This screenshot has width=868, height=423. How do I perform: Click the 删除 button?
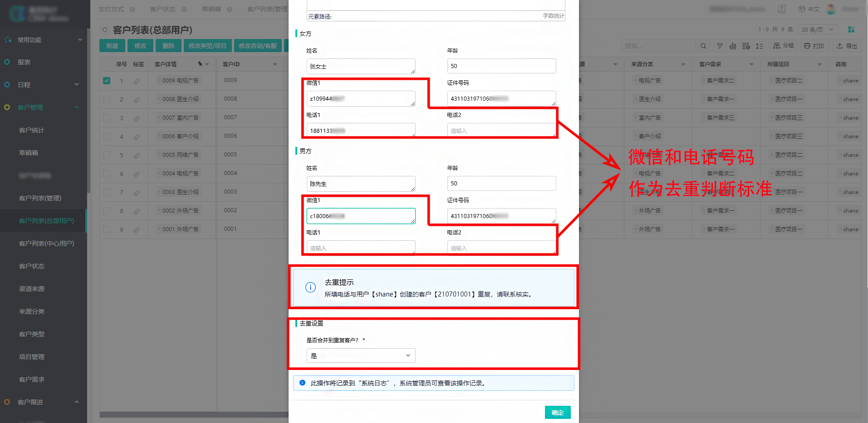(168, 46)
